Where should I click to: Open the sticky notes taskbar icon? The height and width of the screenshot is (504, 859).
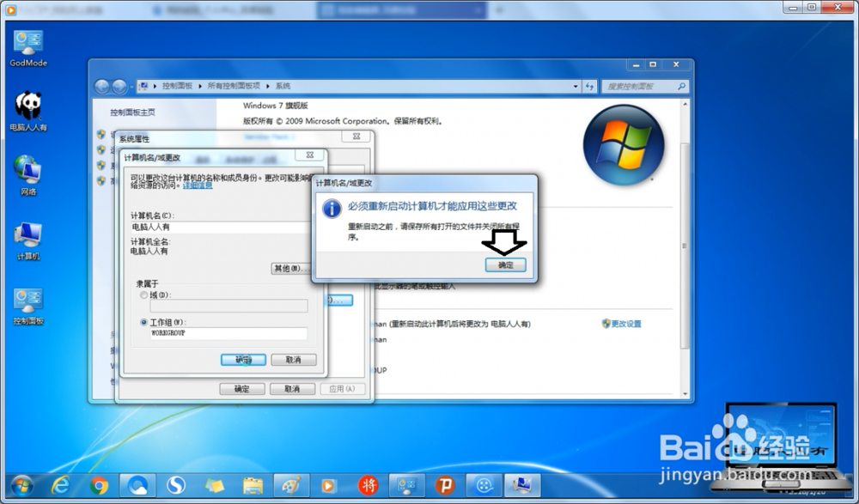214,485
